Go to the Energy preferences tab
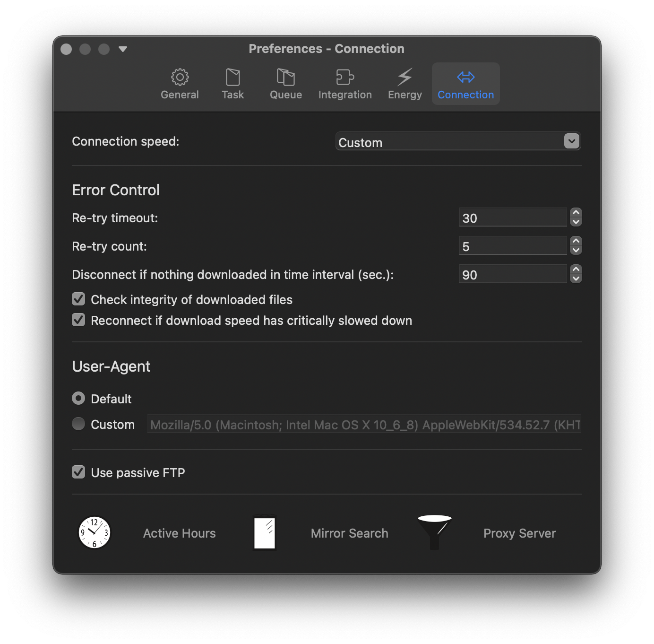This screenshot has height=644, width=654. [404, 84]
